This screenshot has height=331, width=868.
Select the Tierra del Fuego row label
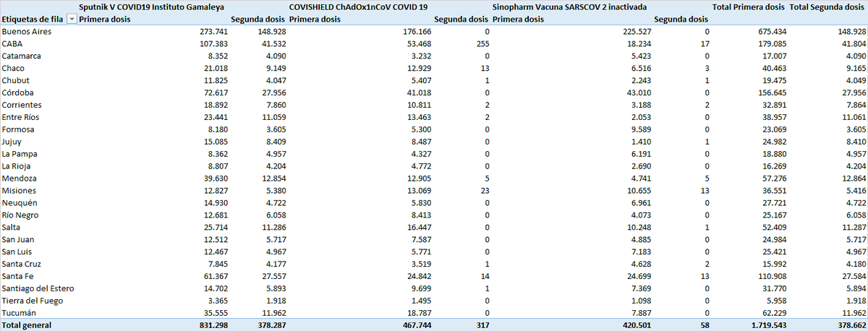pyautogui.click(x=33, y=301)
